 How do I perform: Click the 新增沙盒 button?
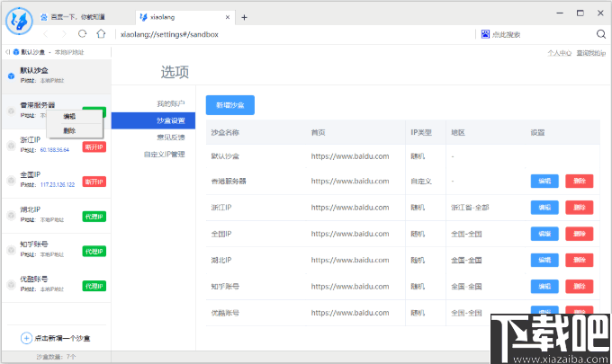point(230,105)
